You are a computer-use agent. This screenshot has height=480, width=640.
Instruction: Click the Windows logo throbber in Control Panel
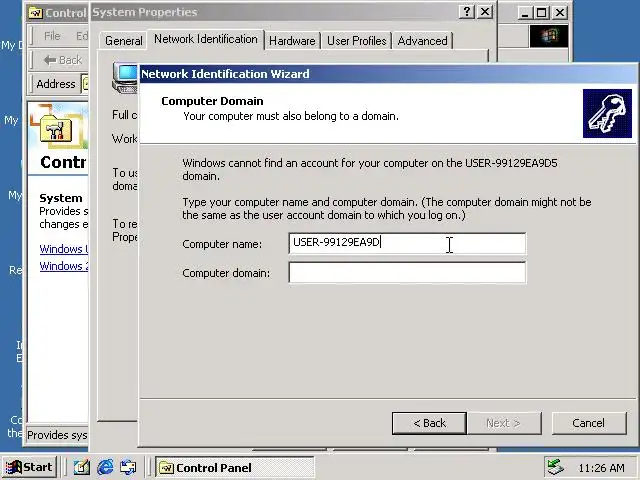549,36
